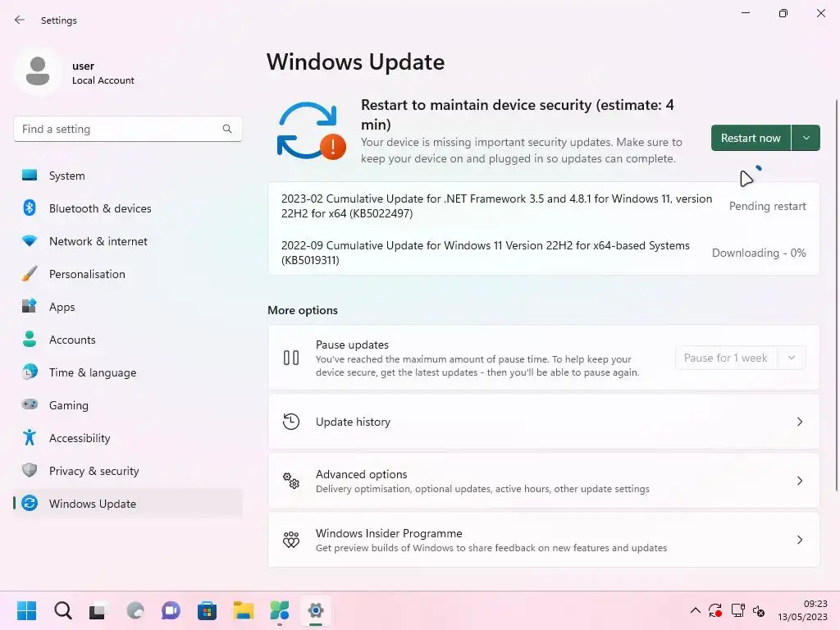Click the update restart tray icon

click(715, 610)
